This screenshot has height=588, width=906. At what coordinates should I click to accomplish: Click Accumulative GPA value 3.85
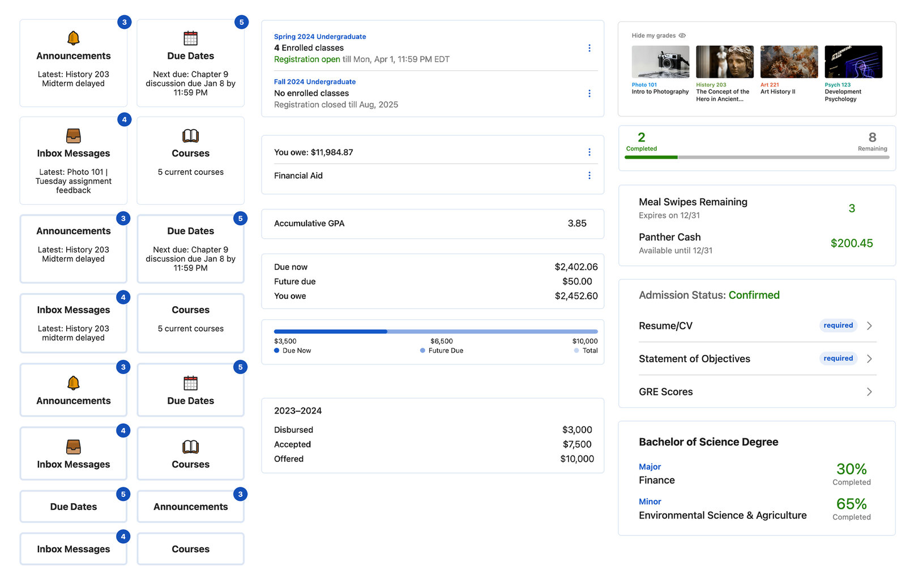[577, 224]
